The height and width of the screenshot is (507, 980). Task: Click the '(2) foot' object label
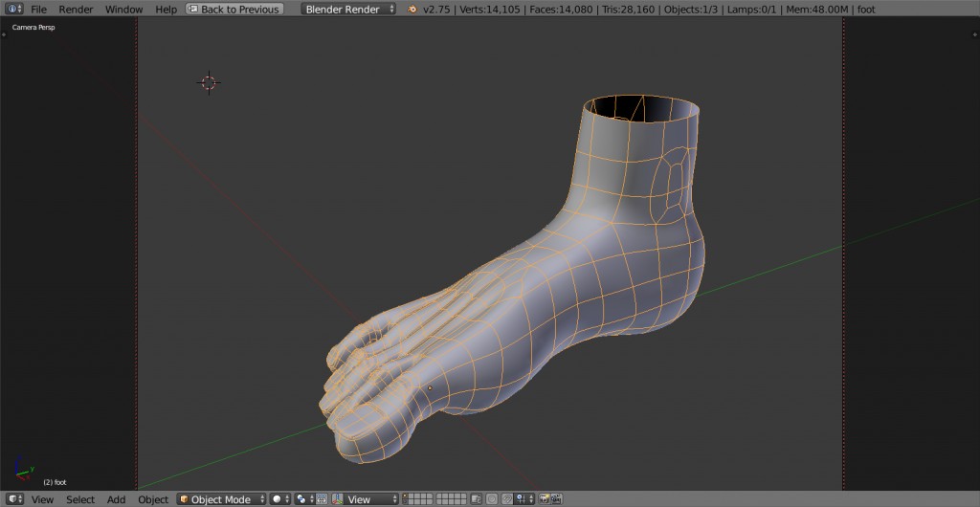[55, 482]
